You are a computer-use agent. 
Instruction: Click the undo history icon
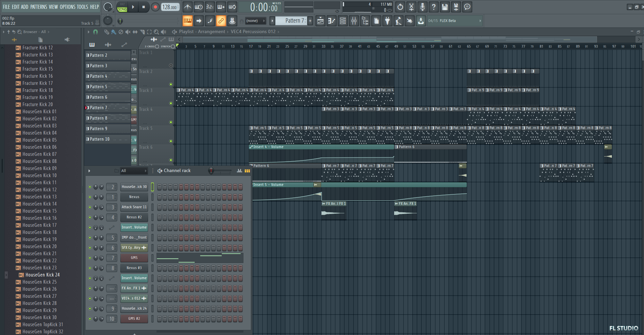(400, 7)
